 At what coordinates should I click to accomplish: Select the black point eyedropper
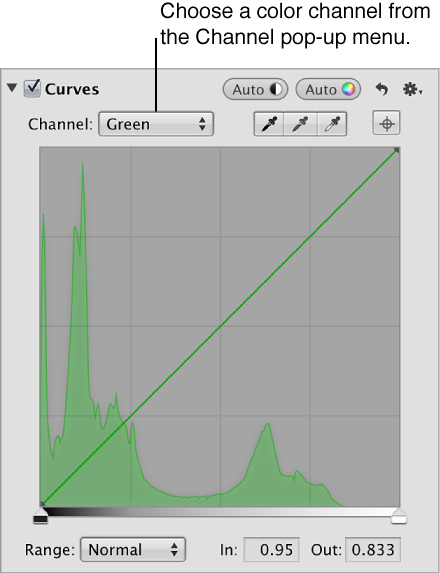pos(269,124)
